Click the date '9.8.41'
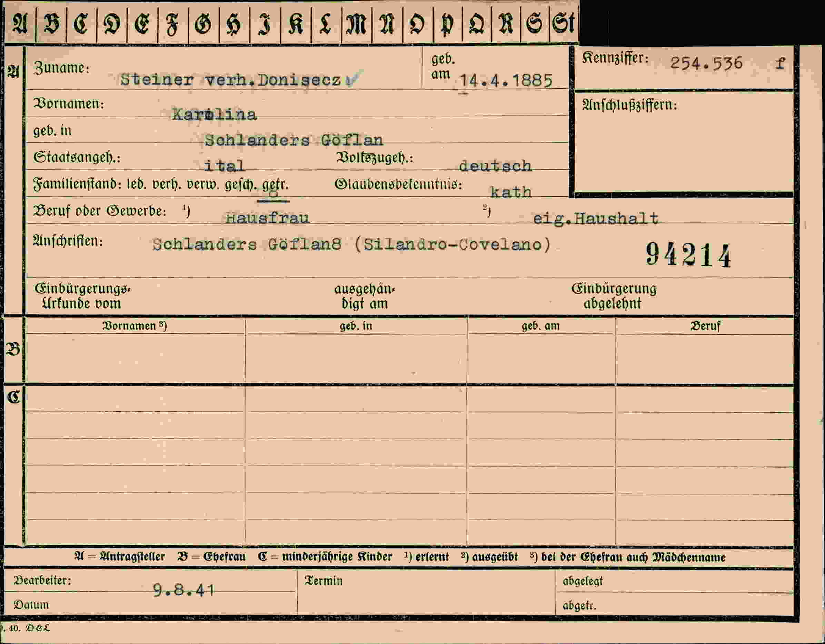The height and width of the screenshot is (644, 825). 183,590
